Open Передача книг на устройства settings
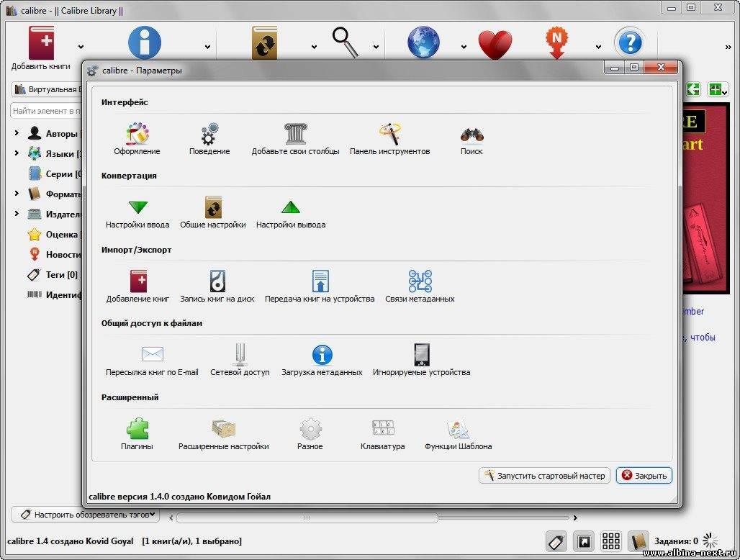 pos(320,286)
